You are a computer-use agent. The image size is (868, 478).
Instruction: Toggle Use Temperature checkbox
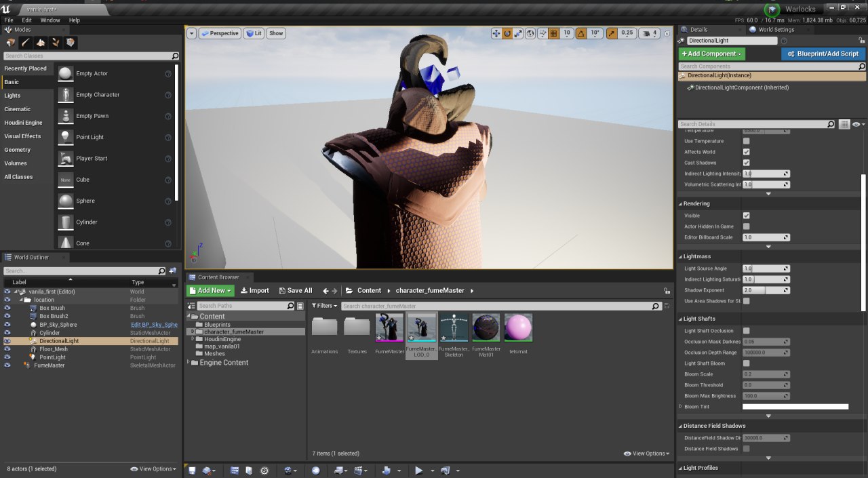(x=747, y=141)
